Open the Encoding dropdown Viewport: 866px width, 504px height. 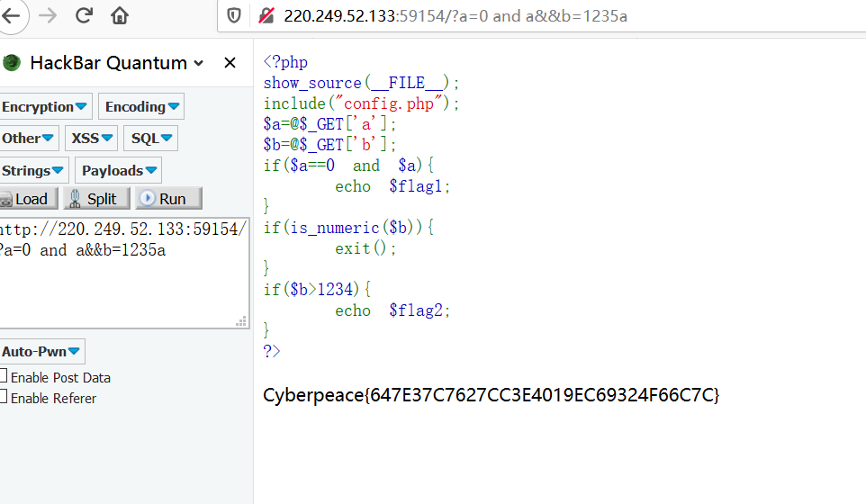click(x=141, y=107)
